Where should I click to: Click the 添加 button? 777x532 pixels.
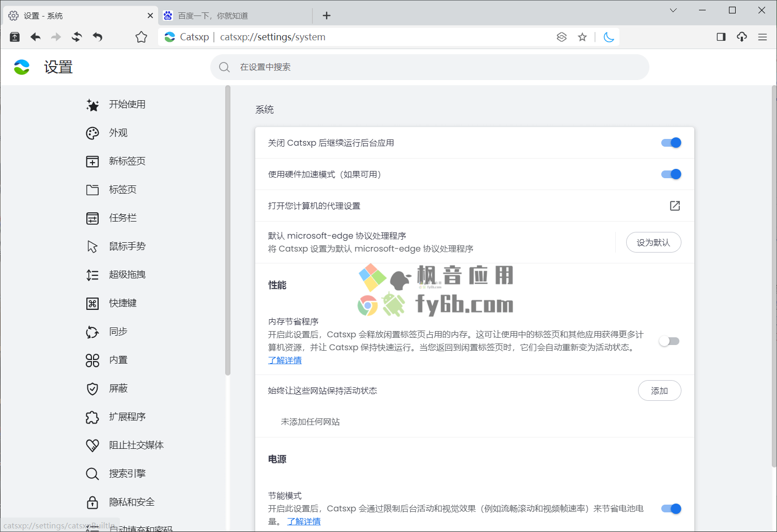pos(659,390)
